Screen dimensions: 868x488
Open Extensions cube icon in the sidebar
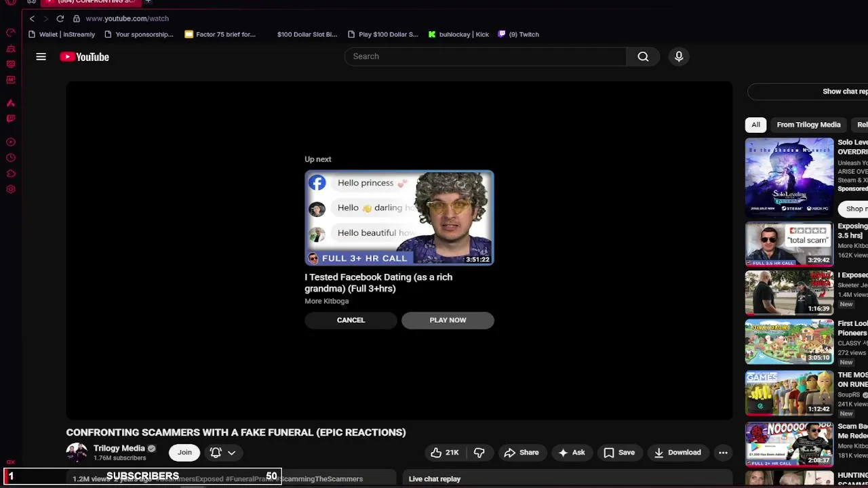tap(11, 174)
